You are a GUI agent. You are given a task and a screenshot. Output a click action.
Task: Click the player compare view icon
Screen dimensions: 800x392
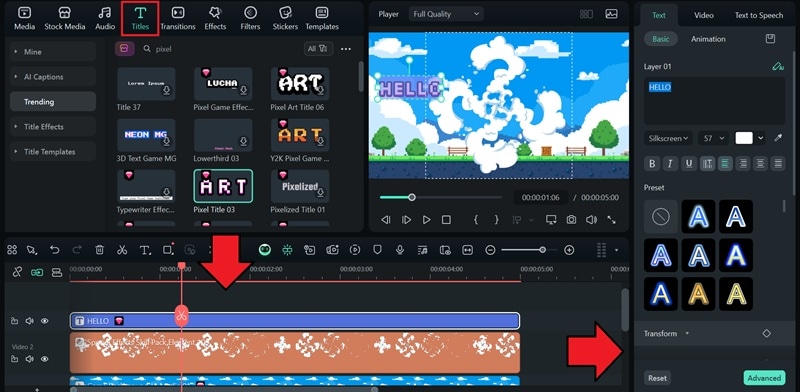pyautogui.click(x=586, y=14)
